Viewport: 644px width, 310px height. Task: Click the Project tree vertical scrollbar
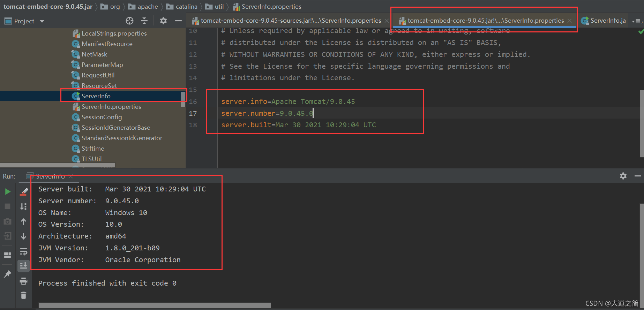click(x=183, y=99)
